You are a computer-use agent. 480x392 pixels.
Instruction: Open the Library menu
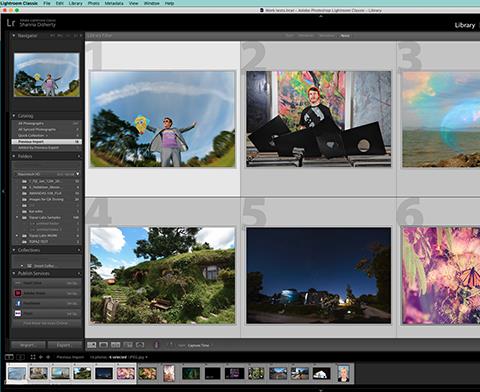tap(76, 3)
